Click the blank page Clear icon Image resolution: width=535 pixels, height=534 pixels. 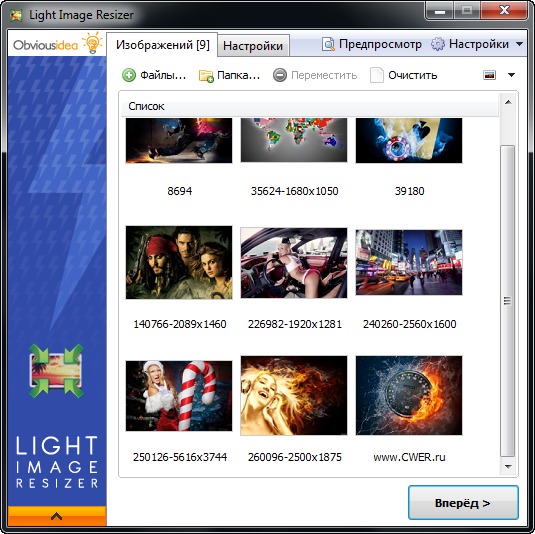coord(377,75)
